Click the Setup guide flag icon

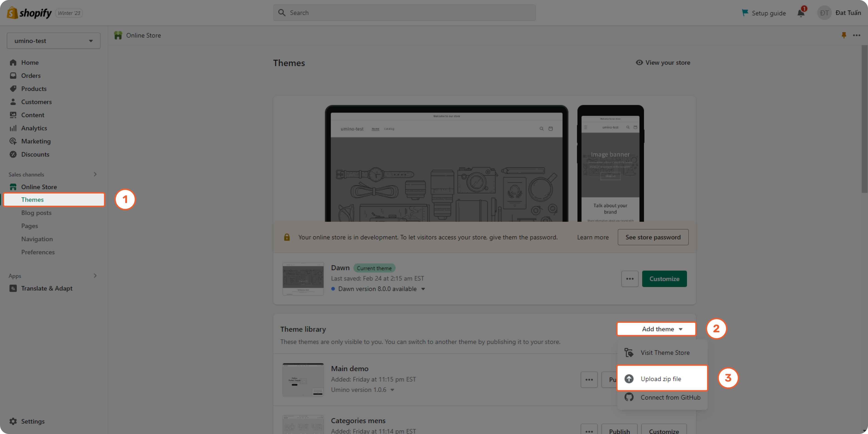745,13
